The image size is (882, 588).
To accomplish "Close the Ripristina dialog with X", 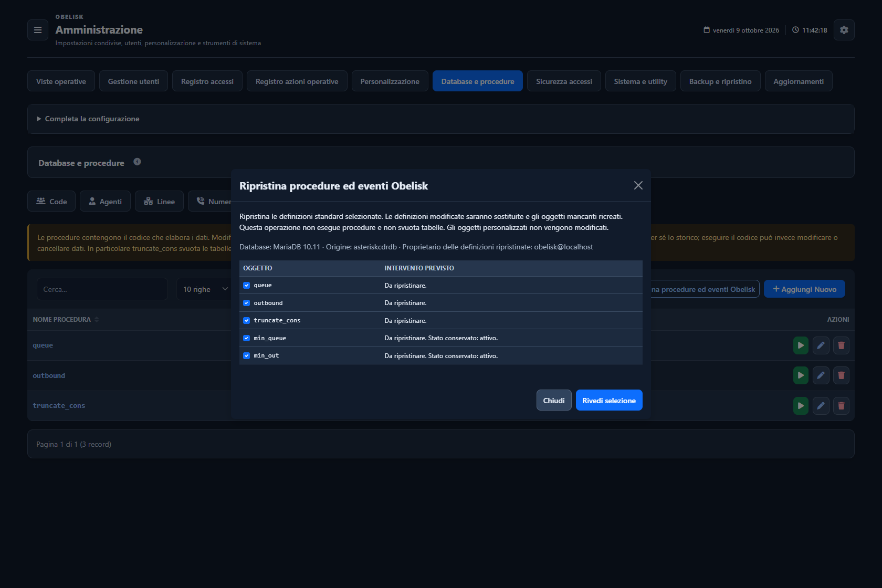I will point(638,185).
